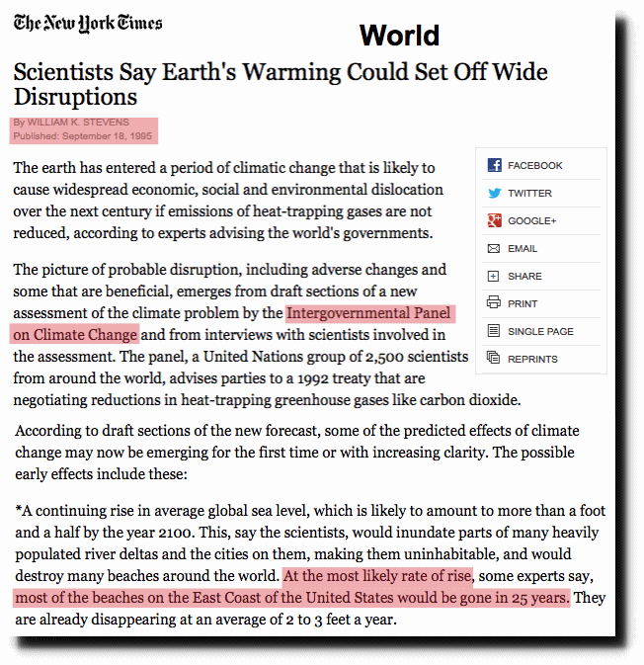
Task: Click text 'a United Nations group of 2,500 scientists'
Action: 330,357
